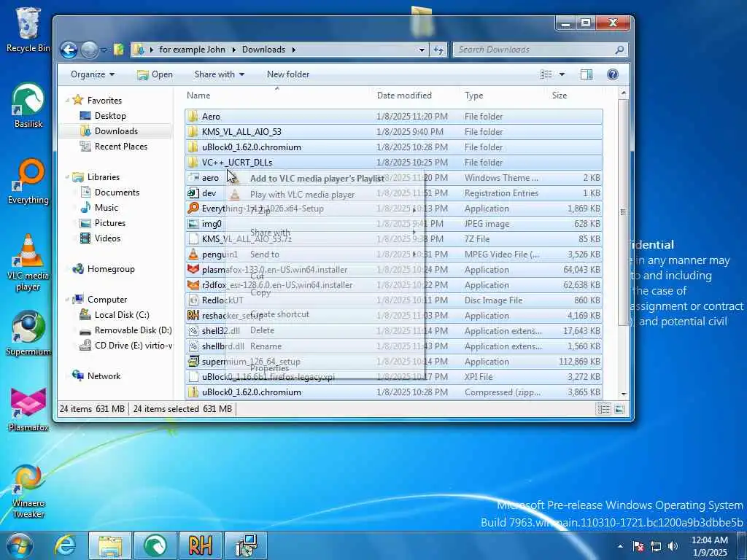Open Internet Explorer from taskbar

click(x=65, y=545)
